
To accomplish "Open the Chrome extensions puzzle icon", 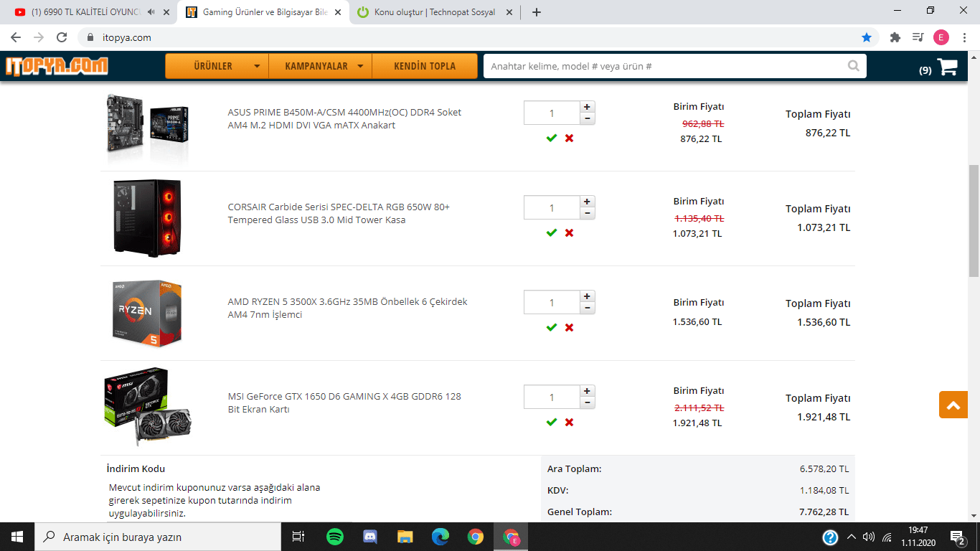I will tap(895, 37).
